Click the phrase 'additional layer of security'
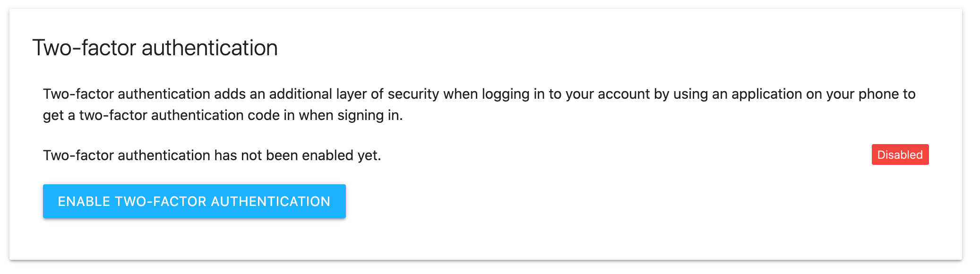Image resolution: width=980 pixels, height=274 pixels. pos(354,94)
